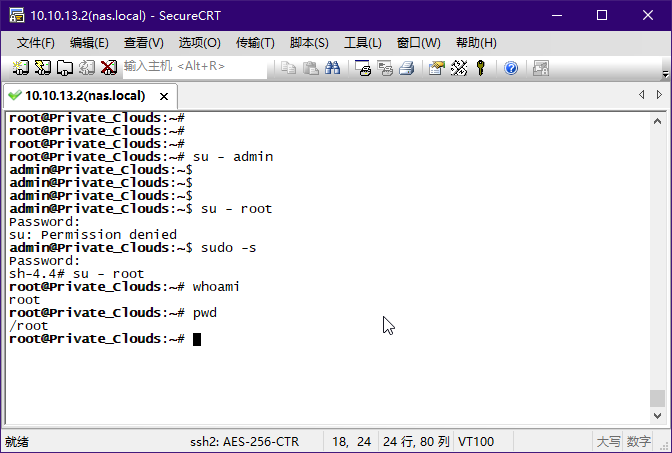Image resolution: width=672 pixels, height=453 pixels.
Task: Disconnect the session using the red X icon
Action: coord(108,68)
